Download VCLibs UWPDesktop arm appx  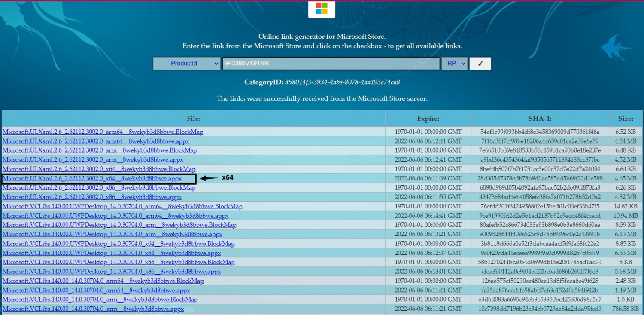112,234
